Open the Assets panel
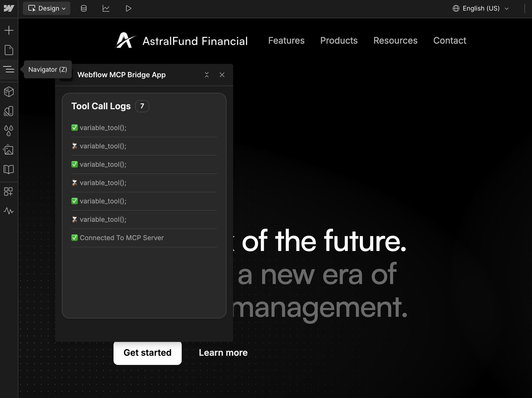Image resolution: width=532 pixels, height=398 pixels. (9, 150)
